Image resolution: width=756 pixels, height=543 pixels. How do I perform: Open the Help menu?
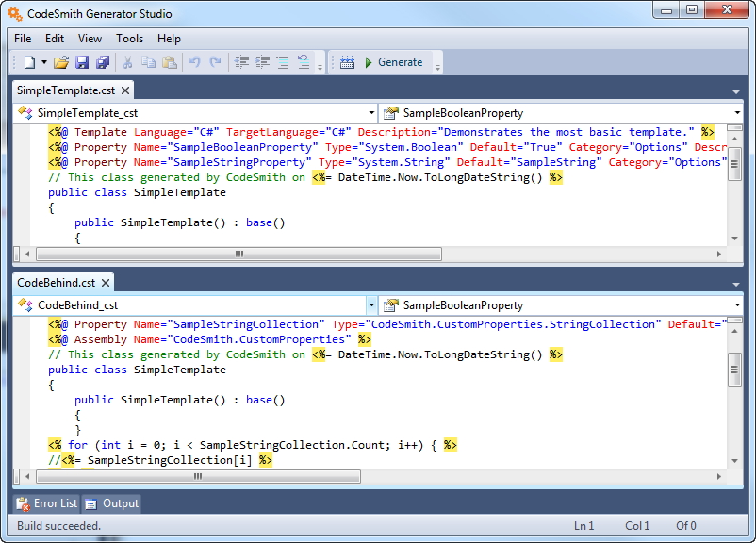169,39
